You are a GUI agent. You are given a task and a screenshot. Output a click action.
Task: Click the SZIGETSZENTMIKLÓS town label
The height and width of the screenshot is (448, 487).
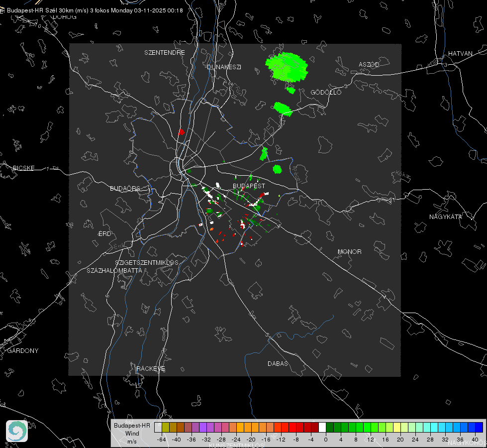click(147, 263)
